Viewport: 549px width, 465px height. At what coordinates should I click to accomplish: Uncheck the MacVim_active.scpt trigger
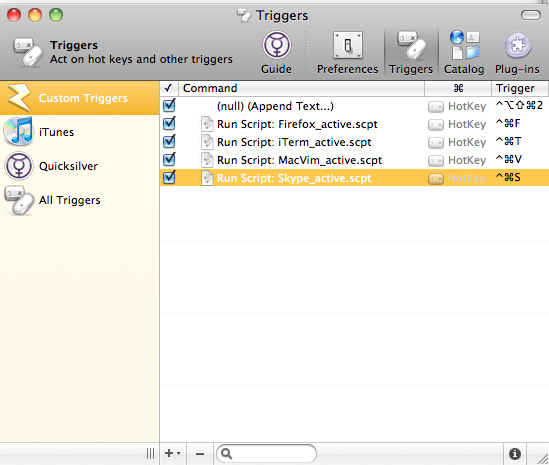coord(169,159)
